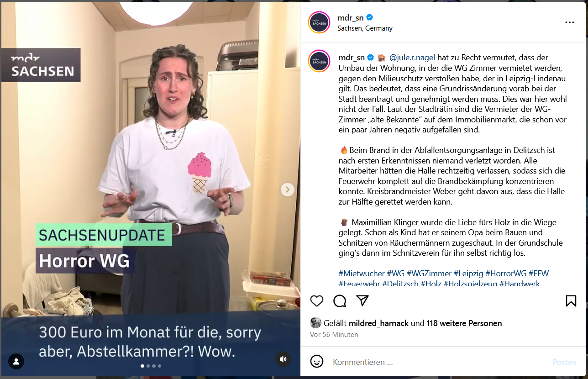
Task: Jump to the second carousel slide dot
Action: coord(148,366)
